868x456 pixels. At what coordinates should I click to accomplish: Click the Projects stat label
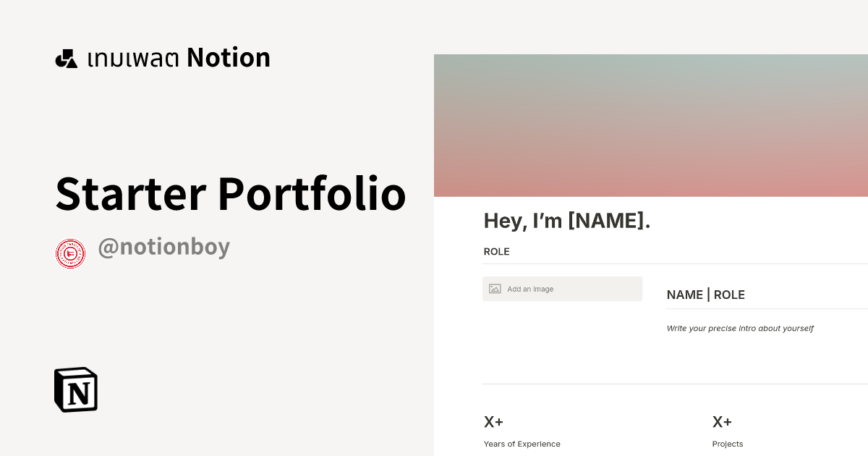728,444
